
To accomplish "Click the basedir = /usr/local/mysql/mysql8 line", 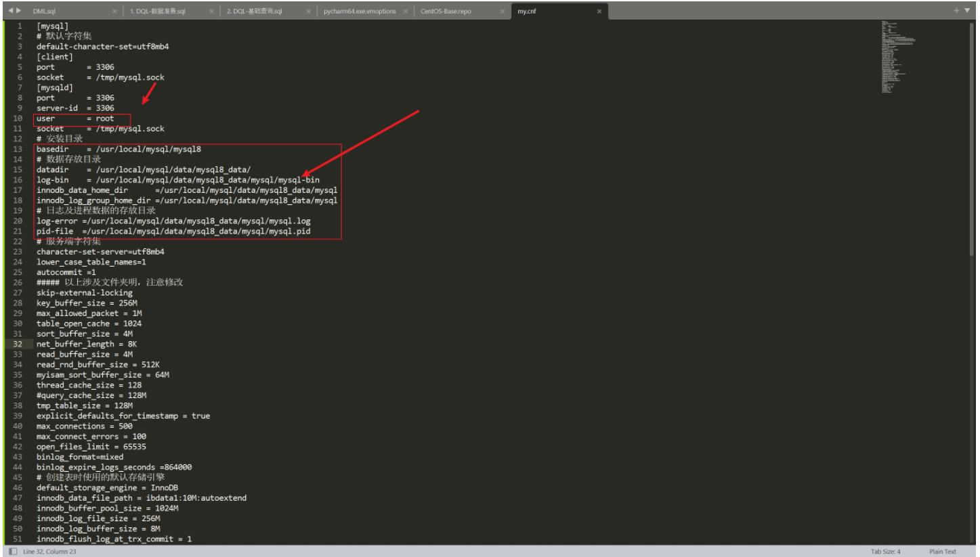I will (119, 149).
